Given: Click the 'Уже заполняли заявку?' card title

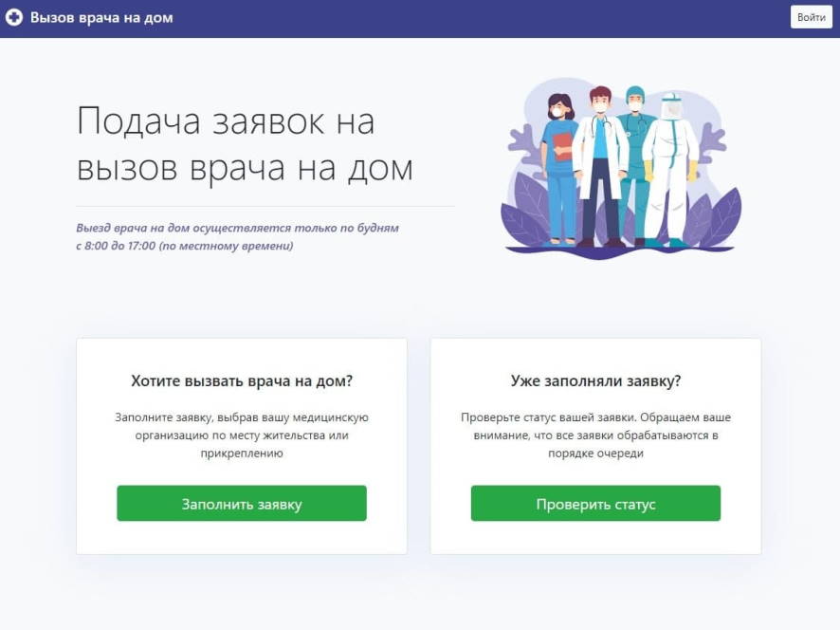Looking at the screenshot, I should coord(595,380).
